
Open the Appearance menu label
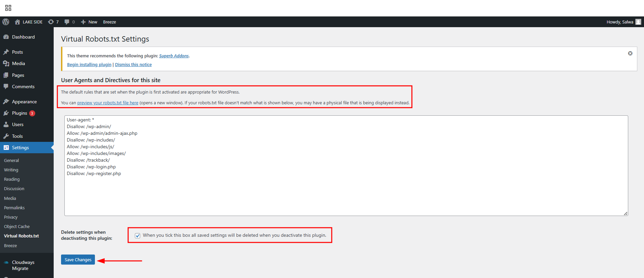pos(24,102)
